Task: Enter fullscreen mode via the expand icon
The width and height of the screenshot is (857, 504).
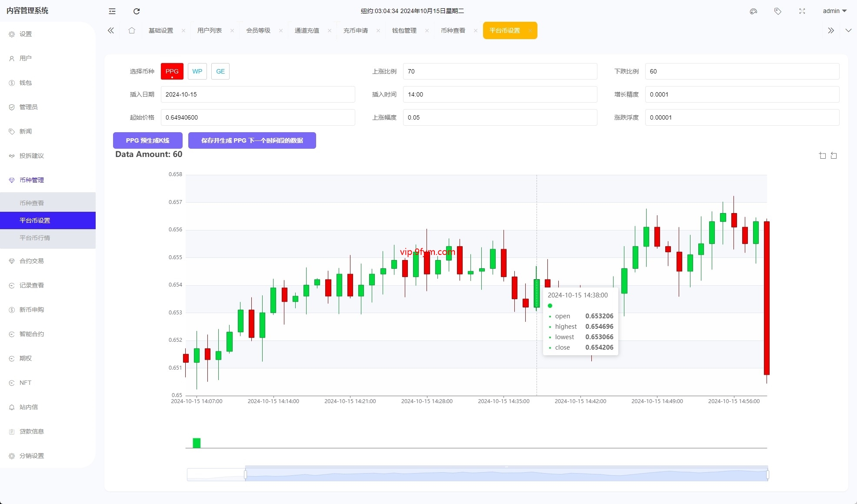Action: pos(802,11)
